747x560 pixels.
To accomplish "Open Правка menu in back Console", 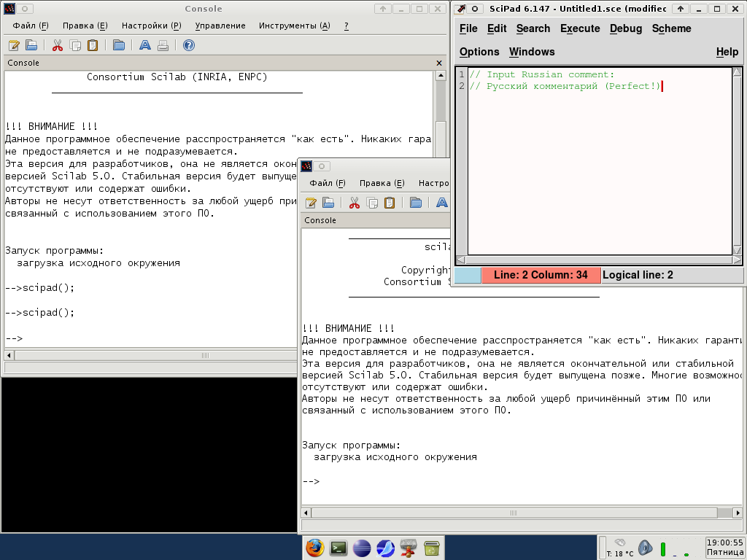I will click(85, 26).
